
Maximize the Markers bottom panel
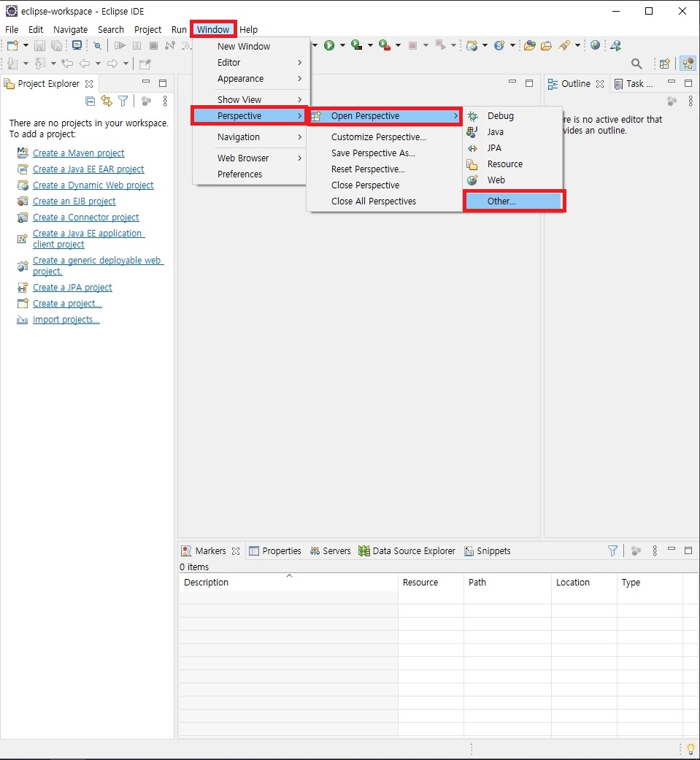[688, 550]
